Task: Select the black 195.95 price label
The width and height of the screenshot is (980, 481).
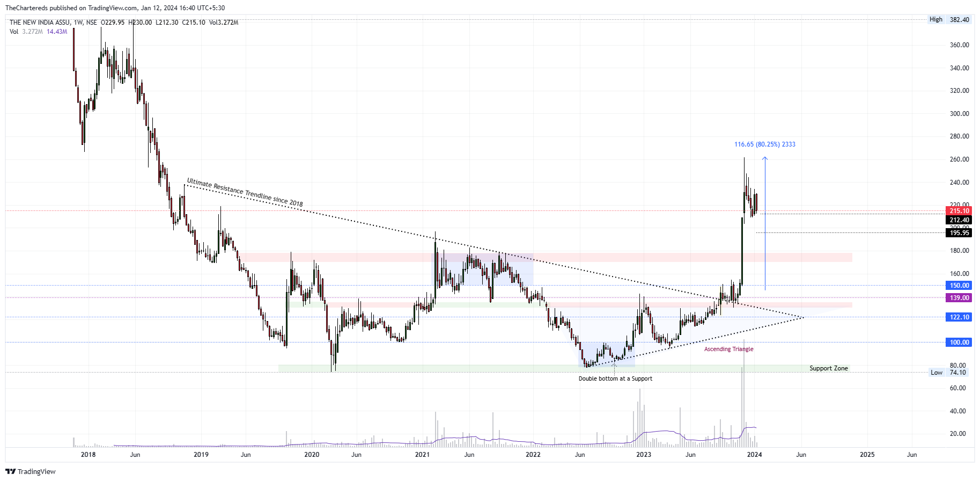Action: pyautogui.click(x=959, y=232)
